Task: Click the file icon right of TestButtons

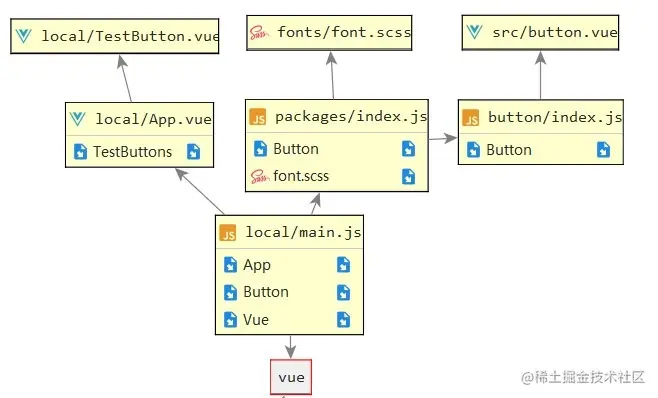Action: tap(193, 152)
